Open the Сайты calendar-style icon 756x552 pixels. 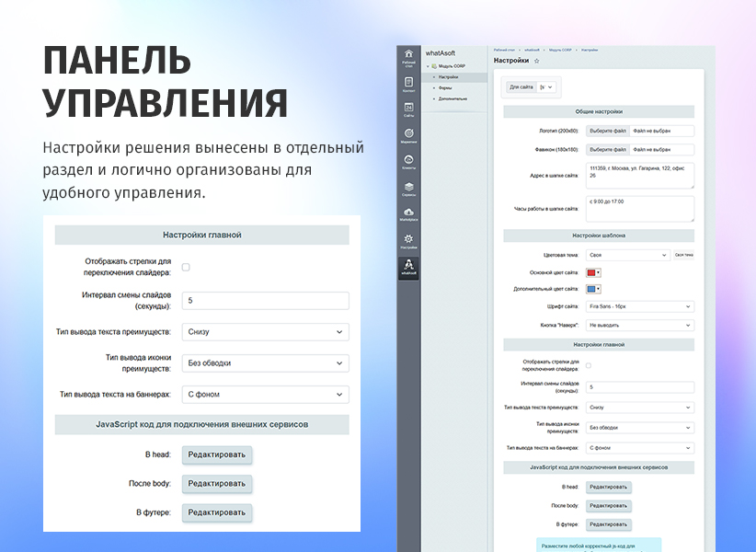pyautogui.click(x=408, y=108)
